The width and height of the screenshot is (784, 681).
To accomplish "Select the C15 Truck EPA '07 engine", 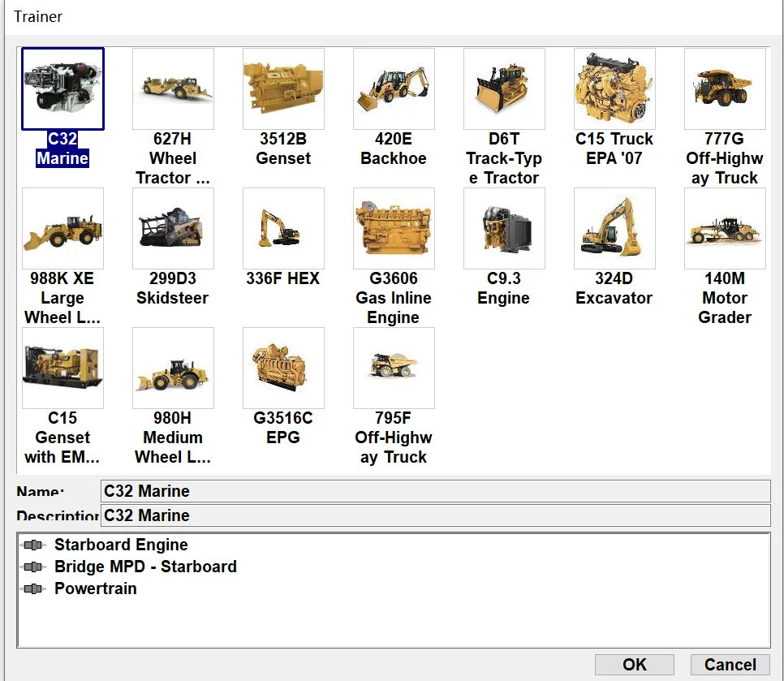I will pos(614,88).
